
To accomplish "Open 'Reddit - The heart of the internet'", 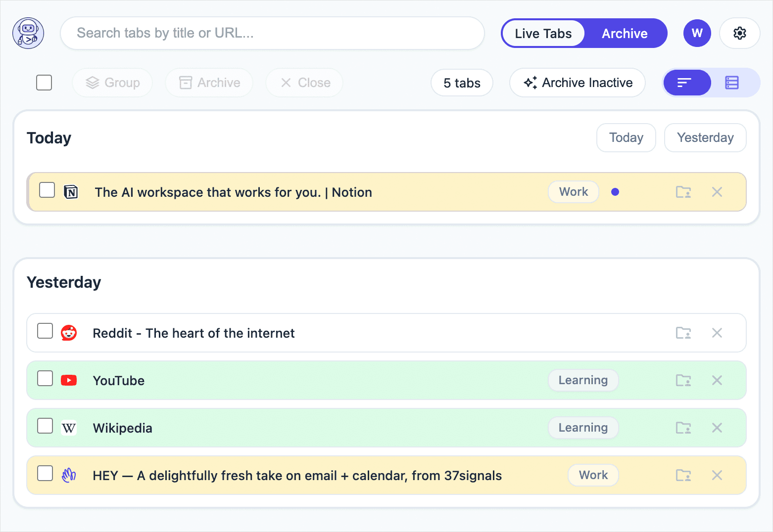I will pos(193,333).
